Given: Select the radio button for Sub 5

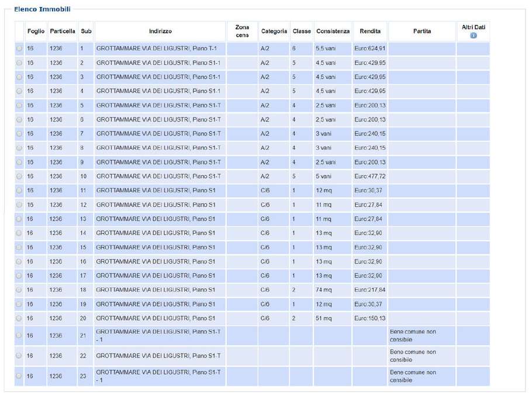Looking at the screenshot, I should (19, 105).
